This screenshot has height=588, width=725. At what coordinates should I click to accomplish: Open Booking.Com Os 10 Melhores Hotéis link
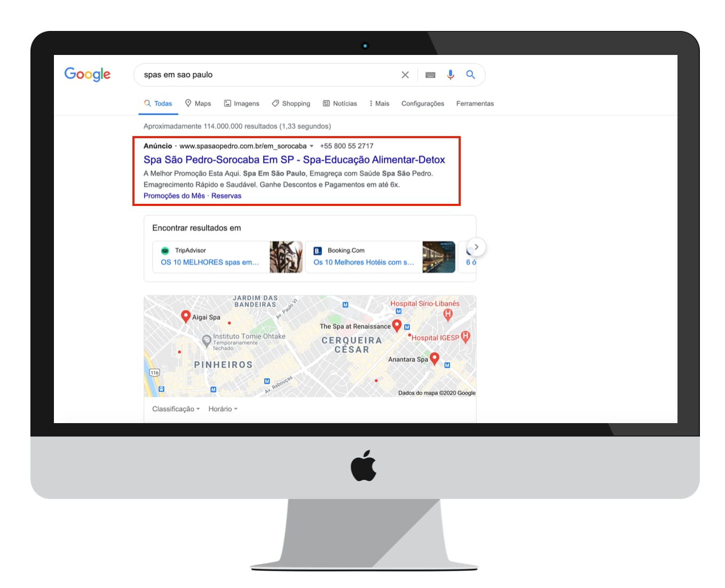point(364,262)
